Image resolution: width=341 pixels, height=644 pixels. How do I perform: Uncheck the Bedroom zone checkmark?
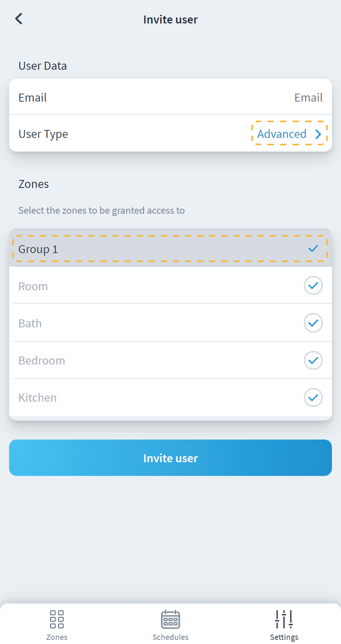[313, 360]
